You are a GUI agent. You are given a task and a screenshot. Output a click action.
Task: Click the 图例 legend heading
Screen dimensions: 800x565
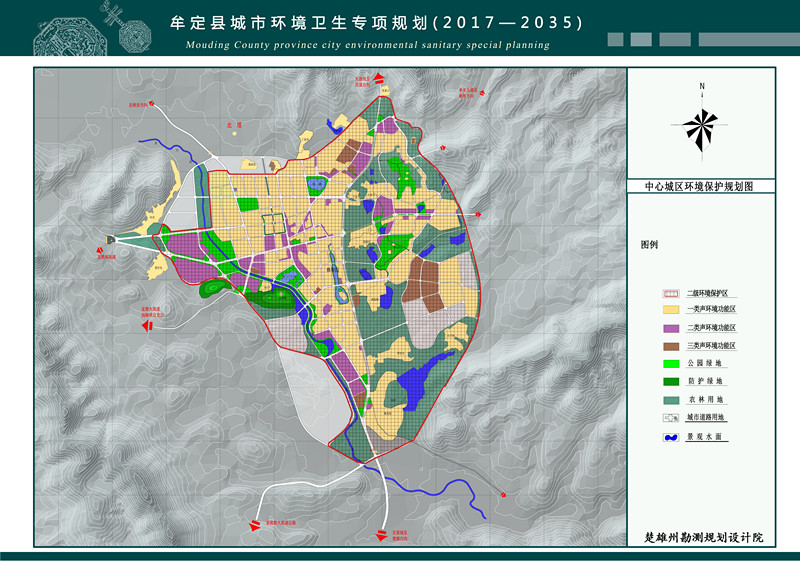650,244
